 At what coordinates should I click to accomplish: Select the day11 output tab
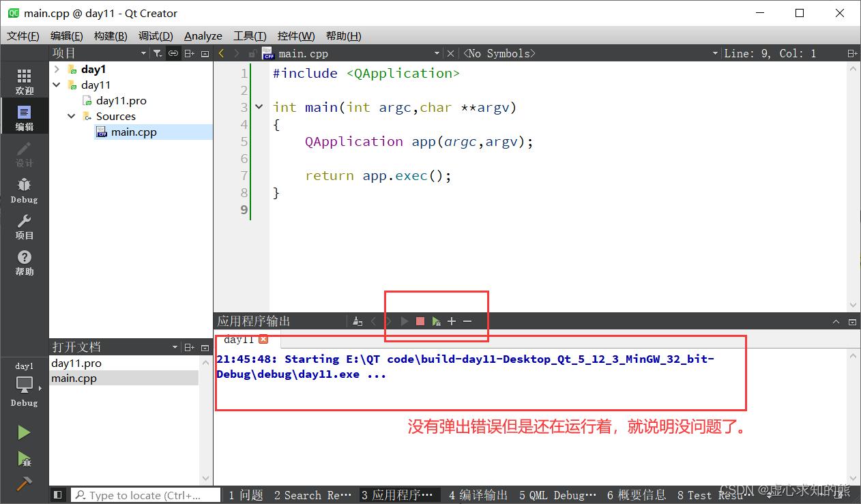(x=239, y=339)
